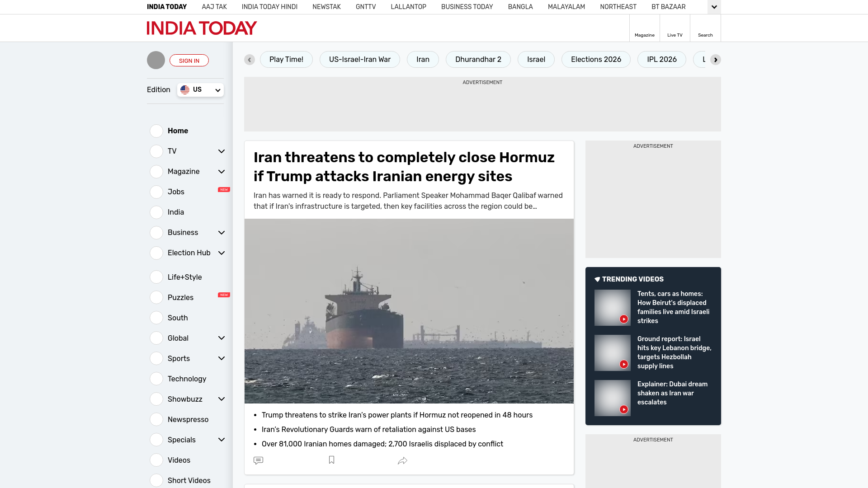The image size is (868, 488).
Task: Select the Iran topic chip
Action: pos(423,60)
